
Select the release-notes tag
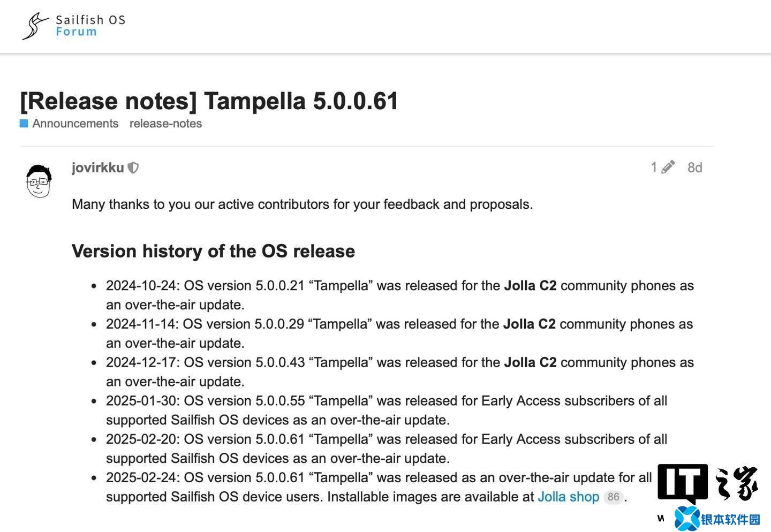[x=165, y=124]
